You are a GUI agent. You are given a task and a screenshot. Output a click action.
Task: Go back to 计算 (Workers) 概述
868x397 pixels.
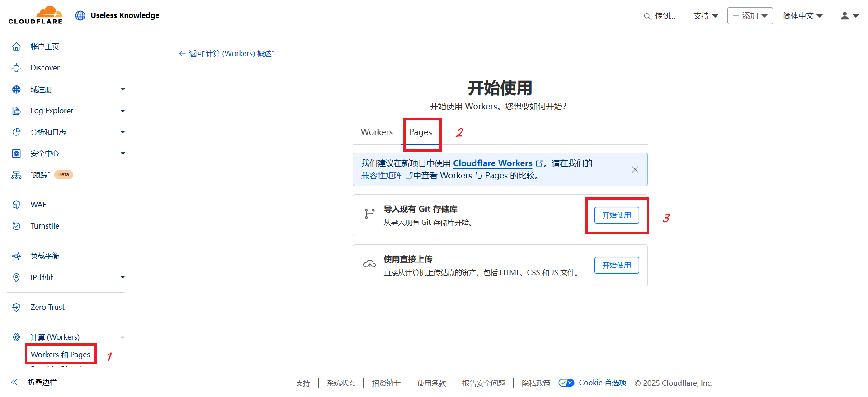coord(227,54)
